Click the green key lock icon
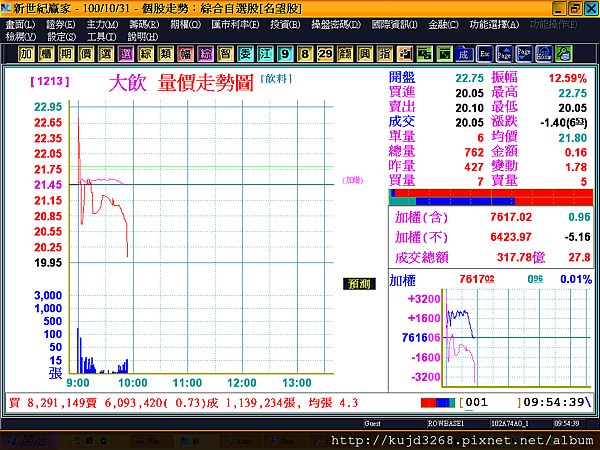The image size is (600, 450). click(564, 54)
